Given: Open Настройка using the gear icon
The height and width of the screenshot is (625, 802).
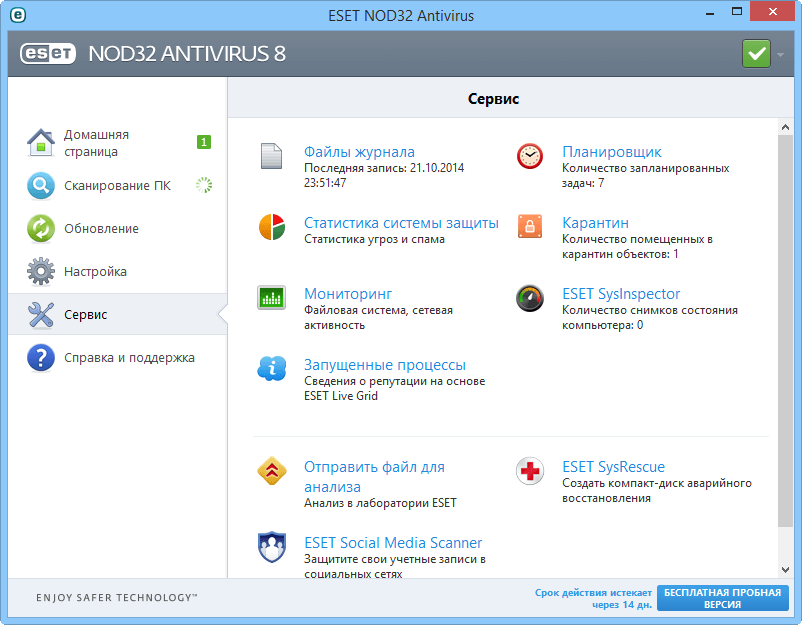Looking at the screenshot, I should 40,271.
